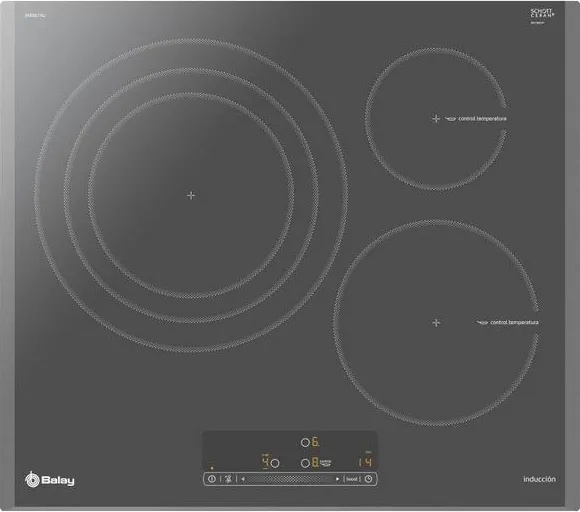
Task: Select the upper-right zone circle beside 6
Action: pos(305,442)
